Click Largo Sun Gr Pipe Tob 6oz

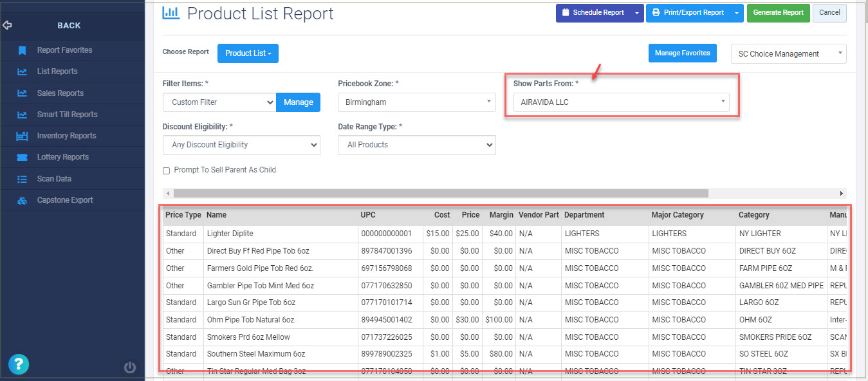(252, 302)
